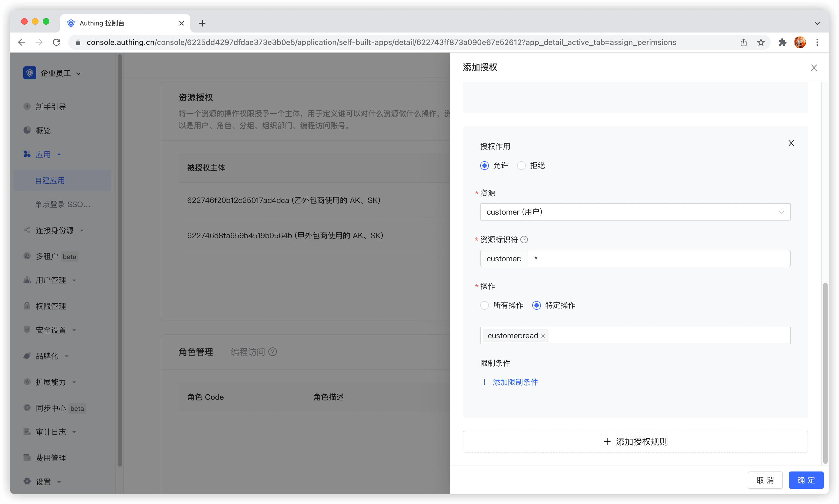This screenshot has width=839, height=504.
Task: Click the help icon next to 编程访问
Action: 272,352
